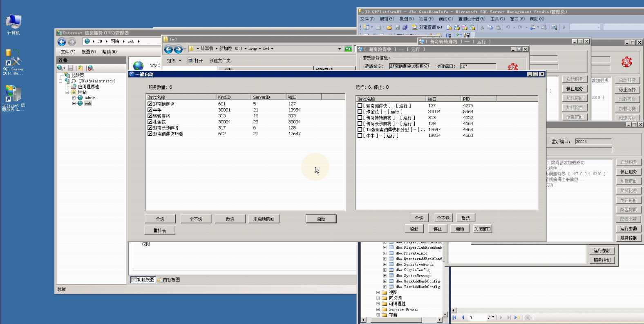Click the save all icon in SSMS toolbar
The width and height of the screenshot is (644, 324).
click(x=405, y=27)
